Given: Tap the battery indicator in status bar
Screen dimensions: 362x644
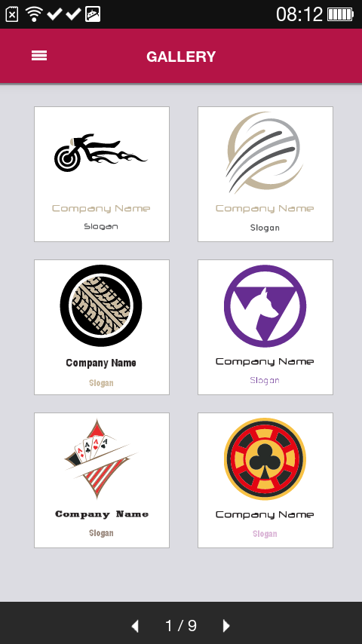Looking at the screenshot, I should coord(340,14).
